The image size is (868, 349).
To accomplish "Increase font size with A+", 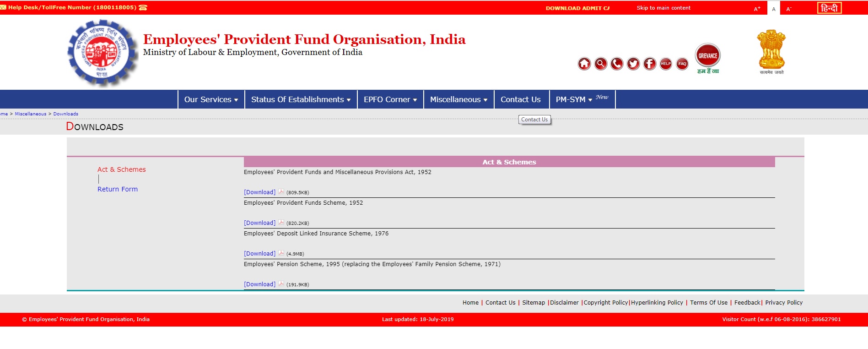I will tap(757, 9).
